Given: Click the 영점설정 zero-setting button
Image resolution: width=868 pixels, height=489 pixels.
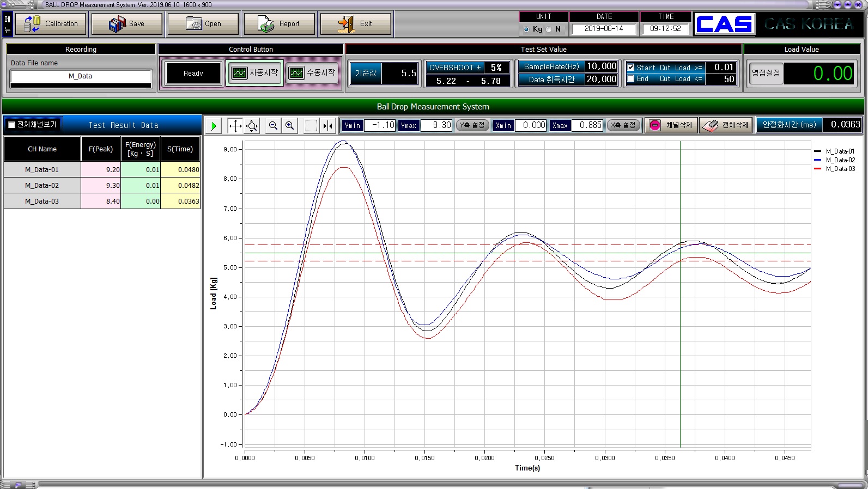Looking at the screenshot, I should [x=766, y=73].
